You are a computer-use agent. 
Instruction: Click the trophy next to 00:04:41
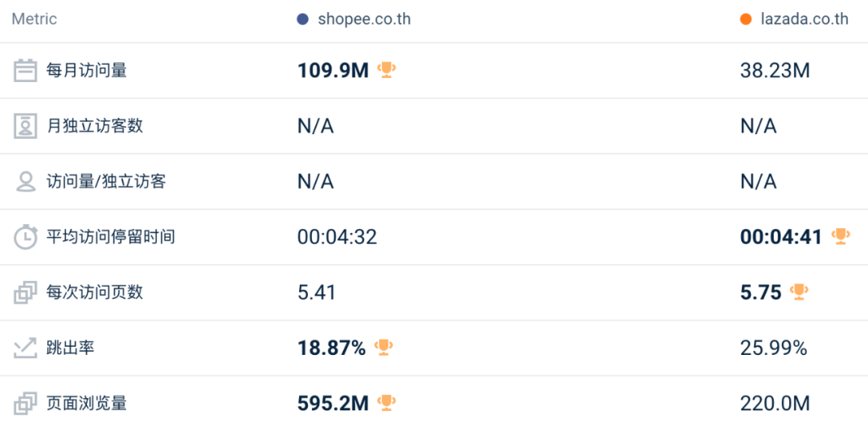841,237
